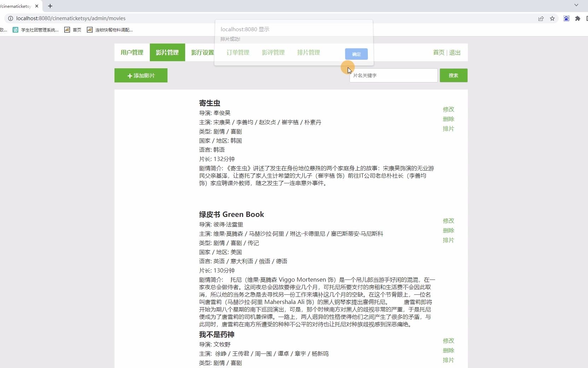Click the 绿皮书 Green Book title
This screenshot has width=588, height=368.
tap(231, 214)
